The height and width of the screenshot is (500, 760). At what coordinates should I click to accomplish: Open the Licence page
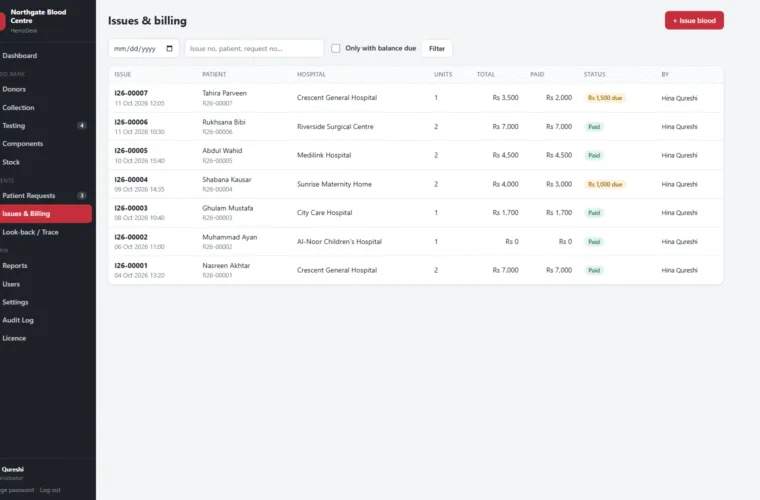(14, 338)
